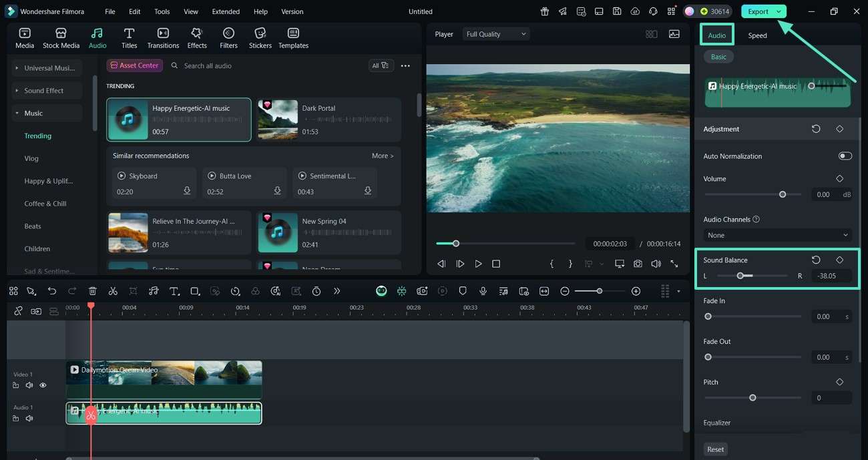Open the Export arrow dropdown

(779, 11)
